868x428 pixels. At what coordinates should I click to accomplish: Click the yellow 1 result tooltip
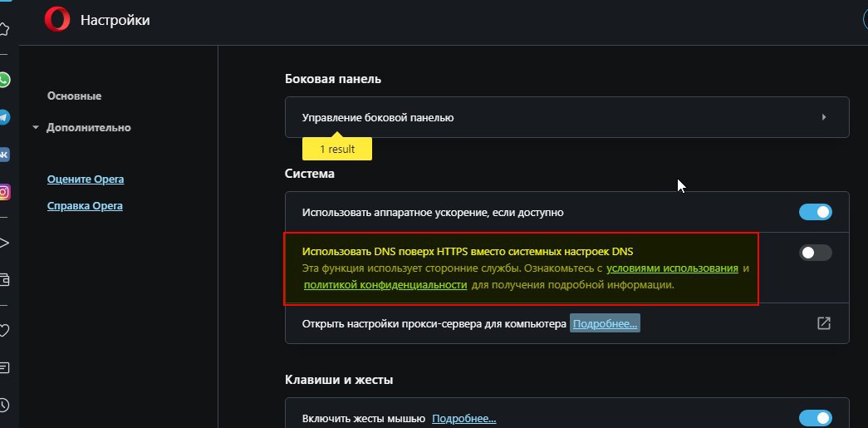(x=337, y=149)
